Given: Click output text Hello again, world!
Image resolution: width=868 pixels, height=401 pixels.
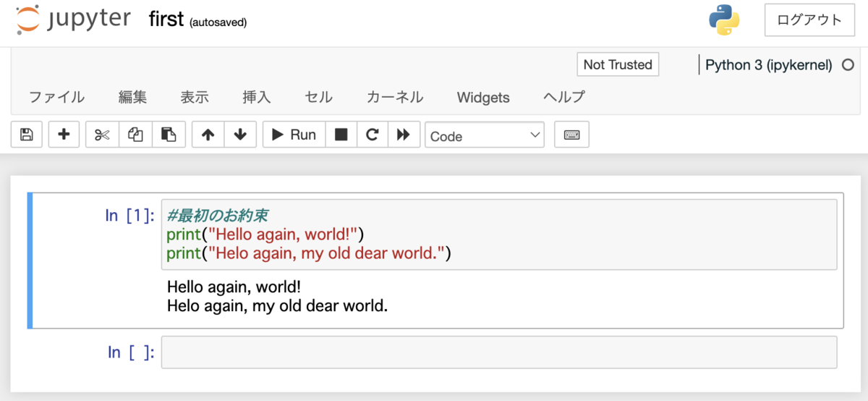Looking at the screenshot, I should pyautogui.click(x=234, y=287).
